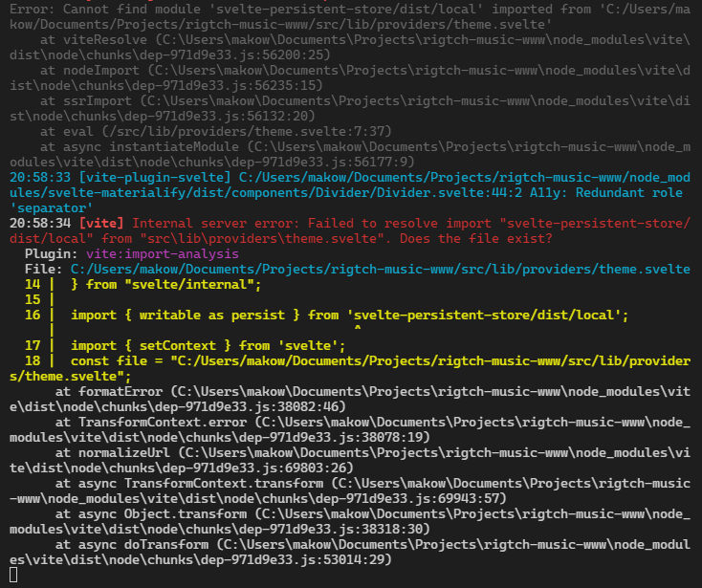702x588 pixels.
Task: Click line 17 'import { setContext }'
Action: click(151, 346)
